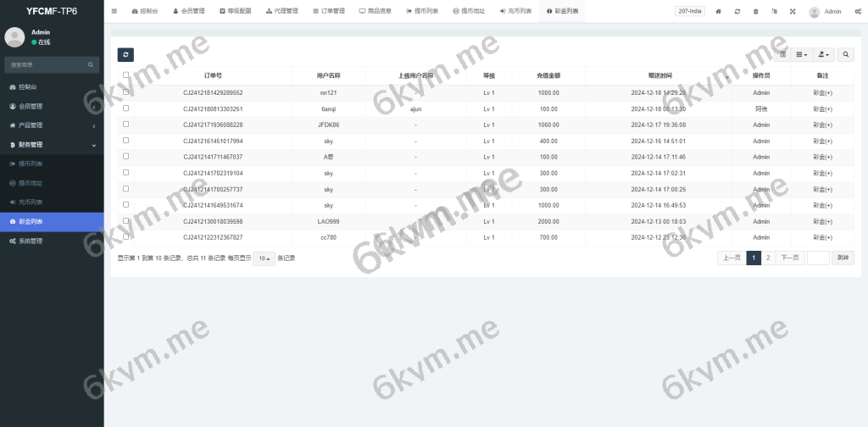Switch to the 订单管理 tab
868x427 pixels.
pos(328,12)
